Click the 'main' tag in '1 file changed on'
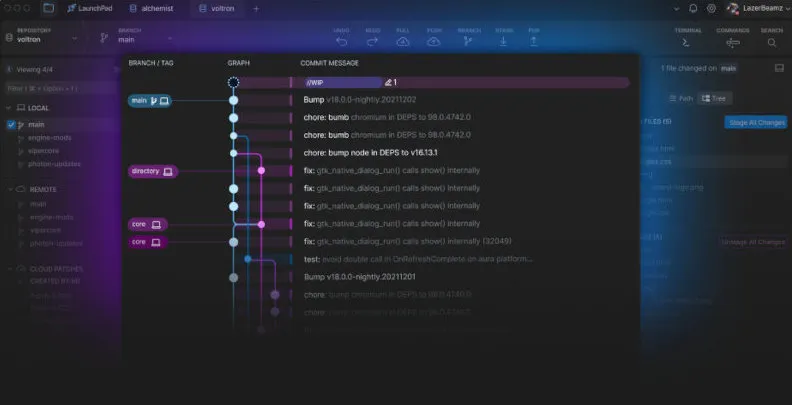Image resolution: width=792 pixels, height=405 pixels. [728, 68]
